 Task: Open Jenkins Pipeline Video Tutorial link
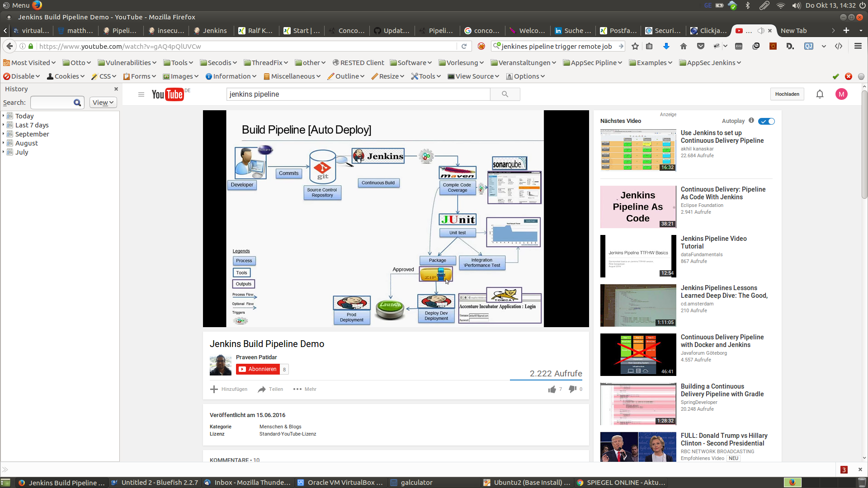point(713,242)
